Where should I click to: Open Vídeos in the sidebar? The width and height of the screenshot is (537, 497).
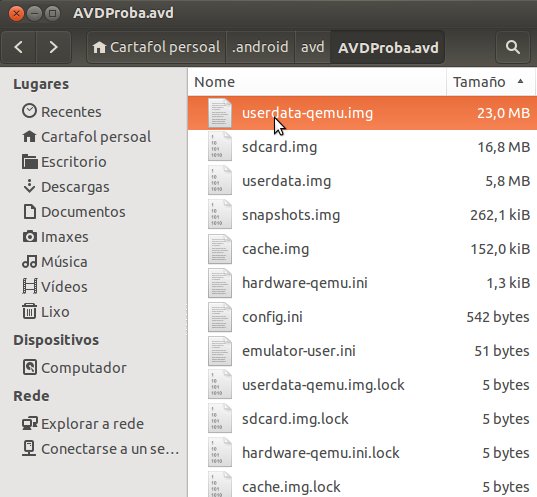coord(64,287)
